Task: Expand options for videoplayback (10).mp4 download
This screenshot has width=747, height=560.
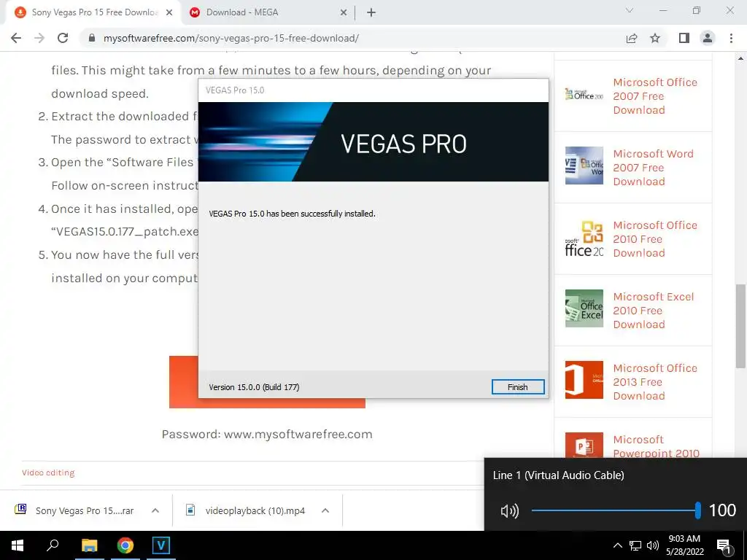Action: (325, 510)
